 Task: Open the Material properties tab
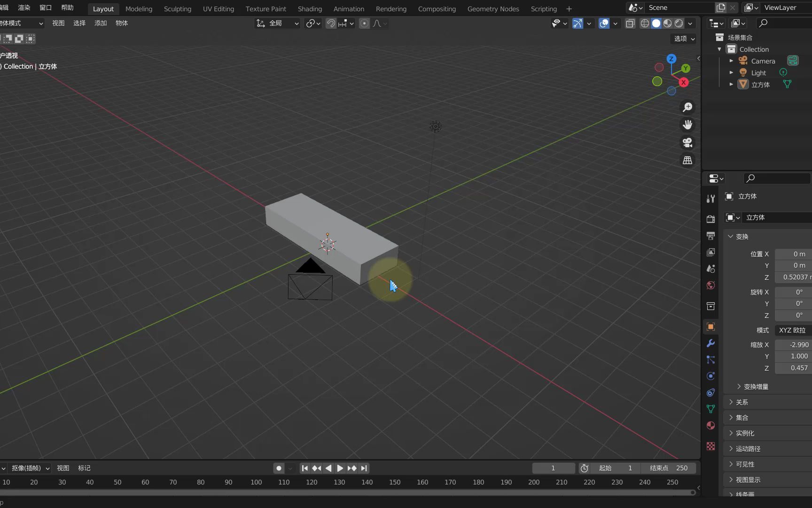(710, 425)
